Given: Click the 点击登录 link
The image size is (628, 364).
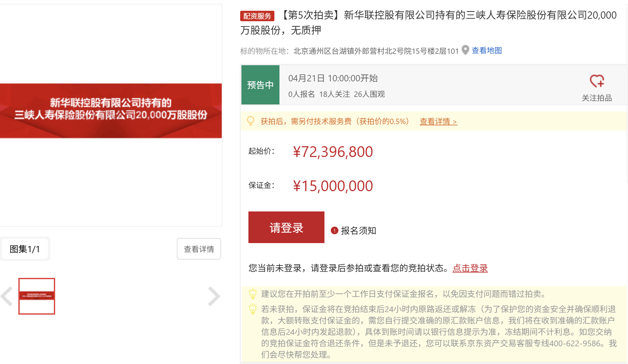Looking at the screenshot, I should 470,268.
